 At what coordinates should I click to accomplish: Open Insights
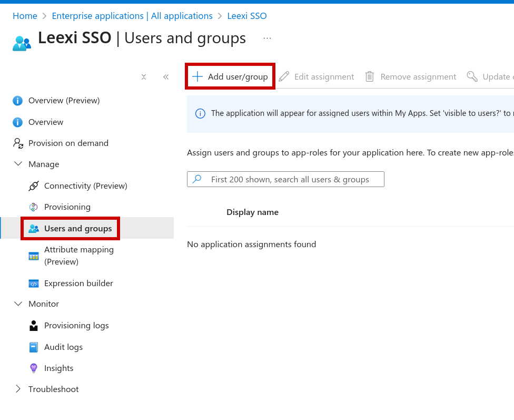(58, 368)
